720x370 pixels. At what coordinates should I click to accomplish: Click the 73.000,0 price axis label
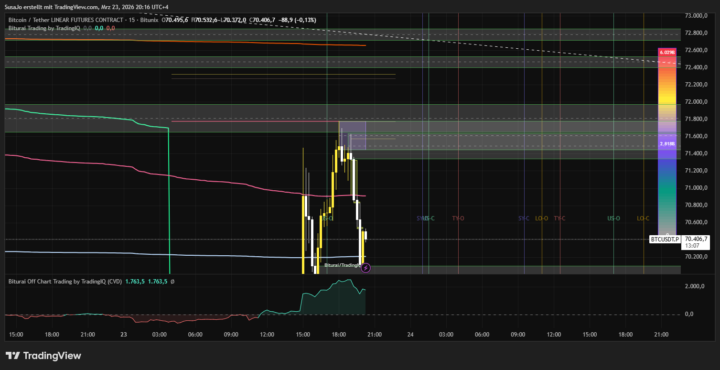click(696, 16)
